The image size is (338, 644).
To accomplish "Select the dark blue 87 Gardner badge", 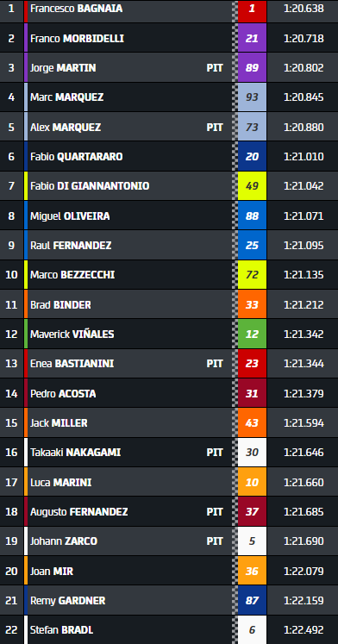I will (x=252, y=600).
